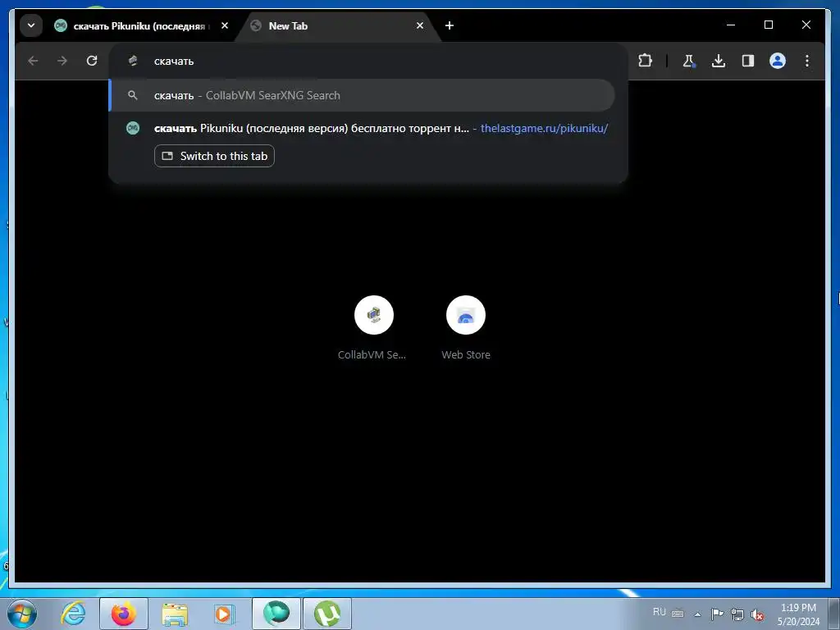Show hidden tray icons arrow
This screenshot has height=630, width=840.
click(x=697, y=614)
